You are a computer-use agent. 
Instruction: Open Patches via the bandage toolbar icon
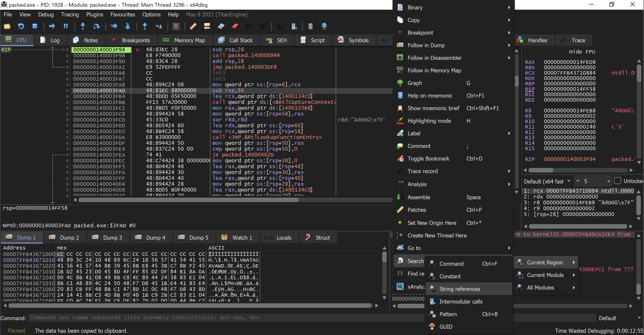pos(193,26)
